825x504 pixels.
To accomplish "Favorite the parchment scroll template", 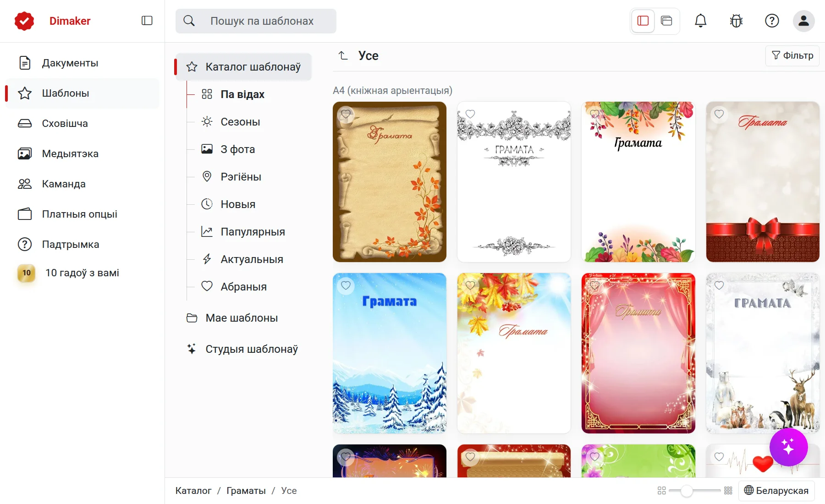I will pos(346,114).
